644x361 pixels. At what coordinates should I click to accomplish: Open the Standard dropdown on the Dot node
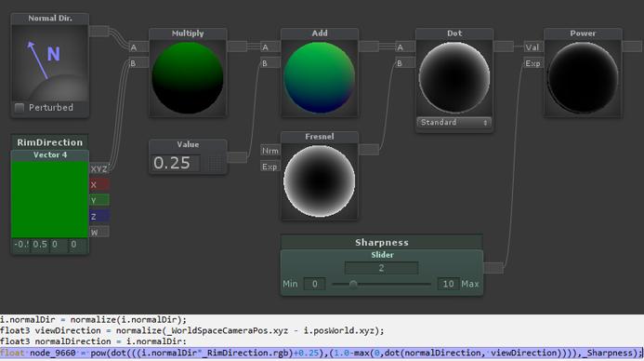pyautogui.click(x=453, y=123)
